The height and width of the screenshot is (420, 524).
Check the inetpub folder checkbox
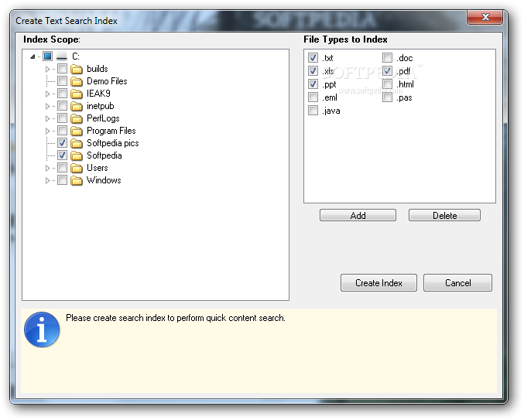62,105
